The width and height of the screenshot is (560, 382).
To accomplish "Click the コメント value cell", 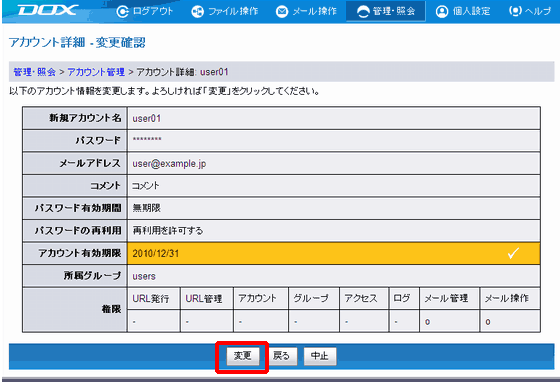I will tap(334, 186).
